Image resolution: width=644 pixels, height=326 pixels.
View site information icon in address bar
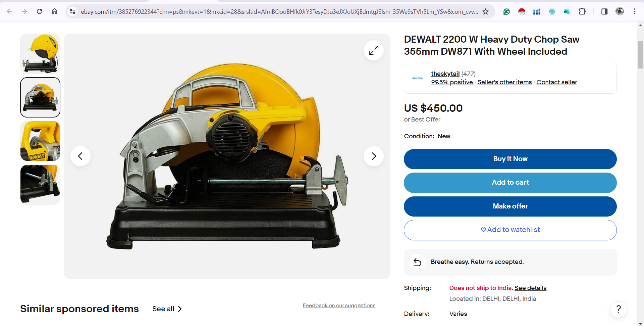point(72,11)
